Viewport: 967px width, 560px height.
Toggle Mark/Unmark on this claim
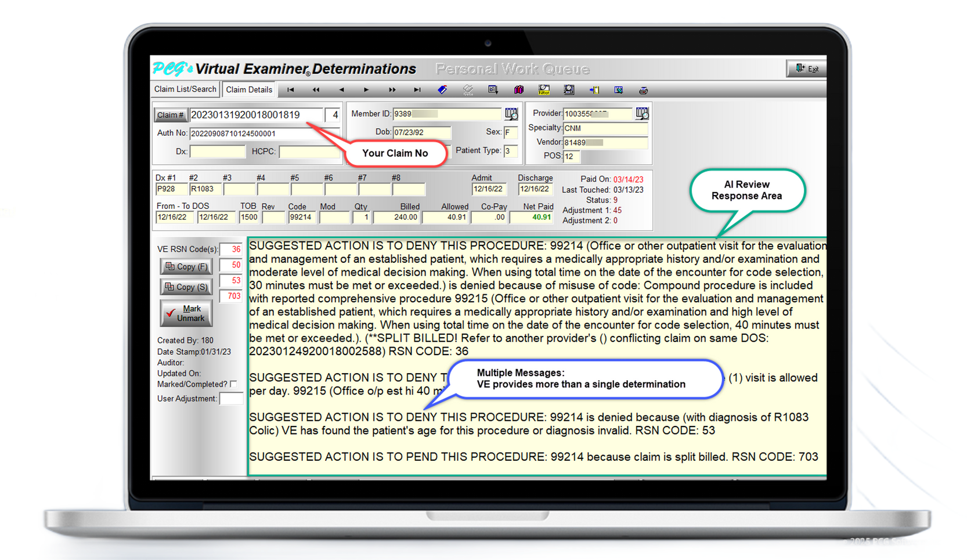[x=186, y=313]
